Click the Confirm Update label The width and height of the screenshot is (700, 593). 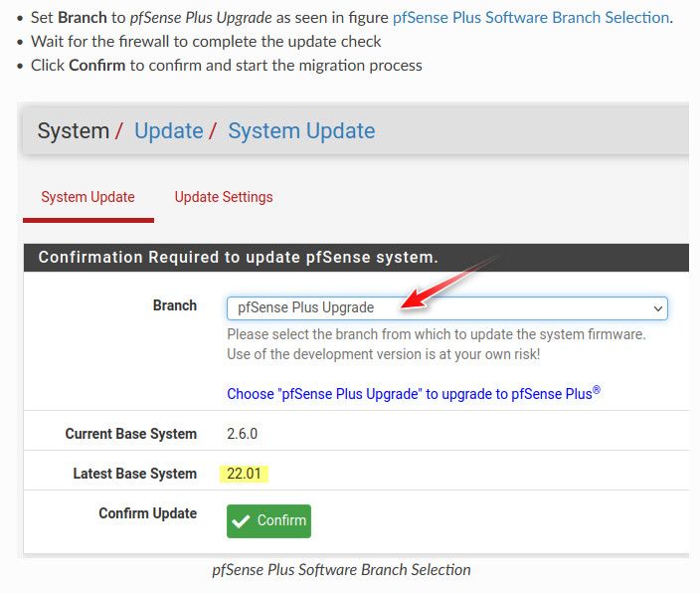point(148,513)
